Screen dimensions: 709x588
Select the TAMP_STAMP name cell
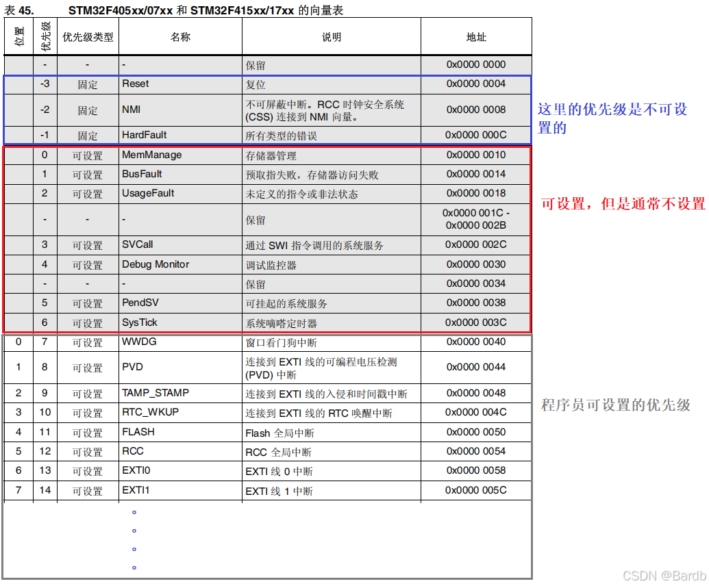click(x=180, y=393)
